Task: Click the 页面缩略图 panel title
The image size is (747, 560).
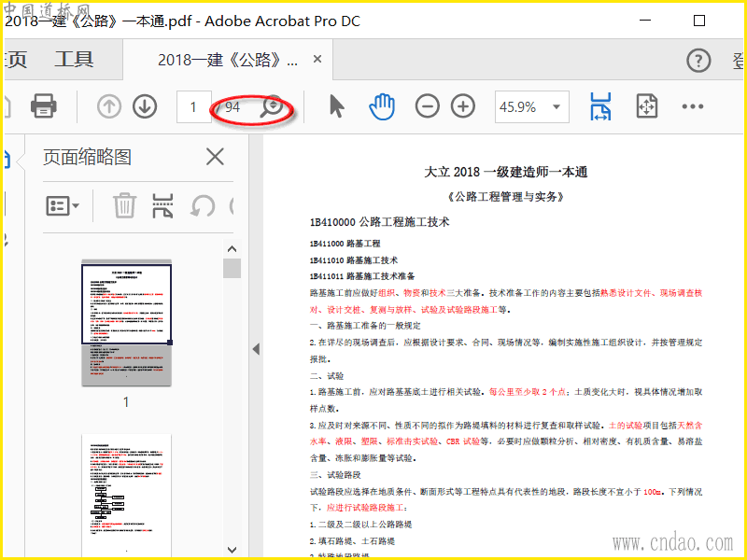Action: [87, 157]
